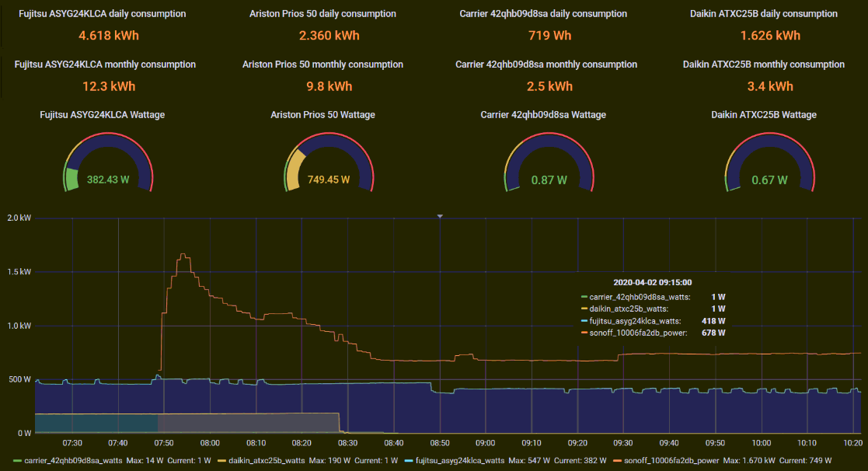This screenshot has width=868, height=471.
Task: Open color picker for fujitsu legend blue swatch
Action: 409,460
